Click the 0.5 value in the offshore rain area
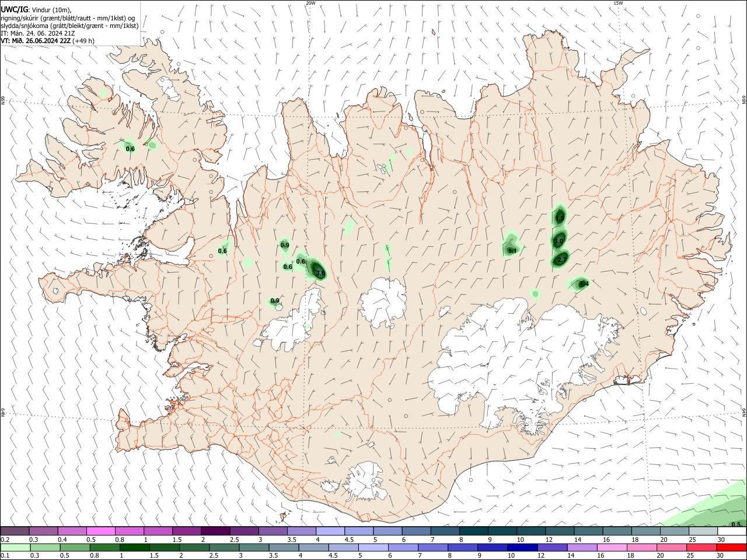 (736, 524)
